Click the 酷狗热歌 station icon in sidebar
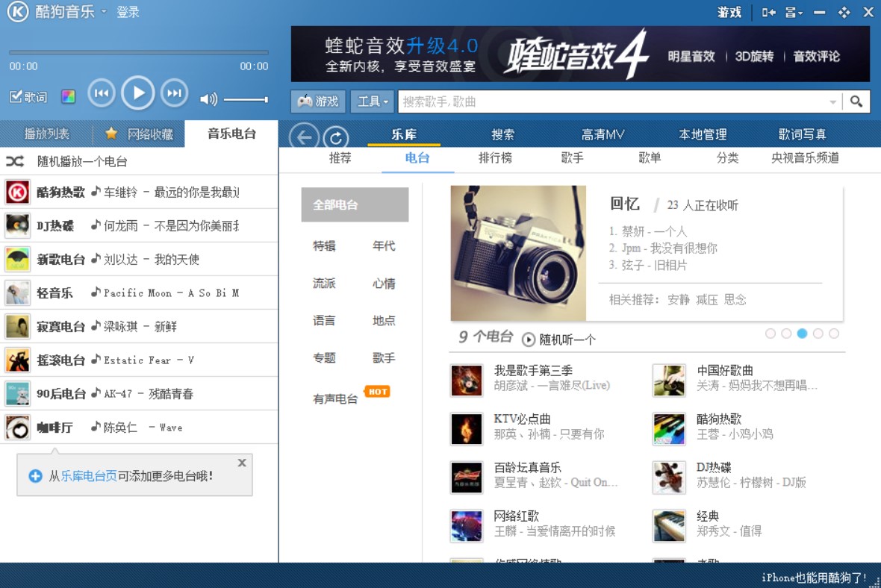This screenshot has height=588, width=881. tap(17, 192)
